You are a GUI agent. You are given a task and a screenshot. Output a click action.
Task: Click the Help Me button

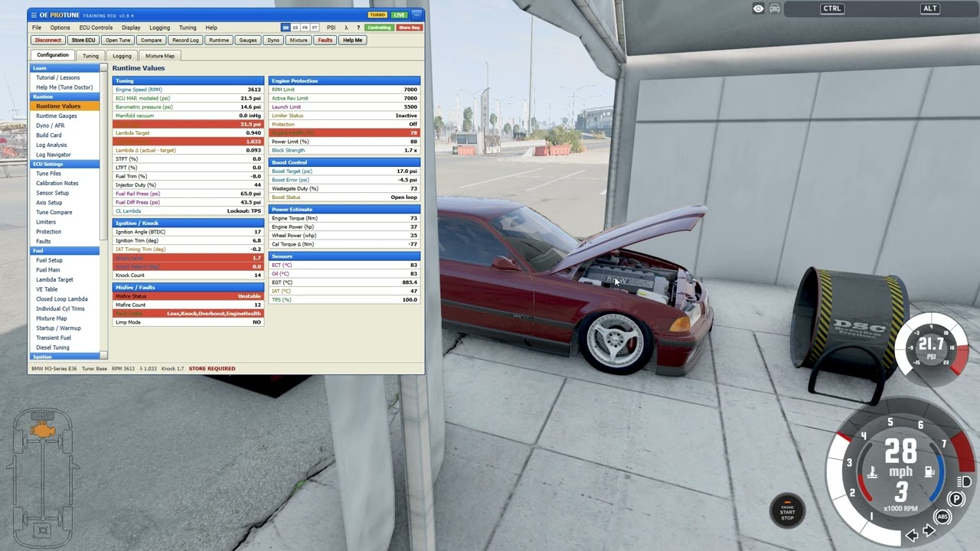pyautogui.click(x=353, y=40)
